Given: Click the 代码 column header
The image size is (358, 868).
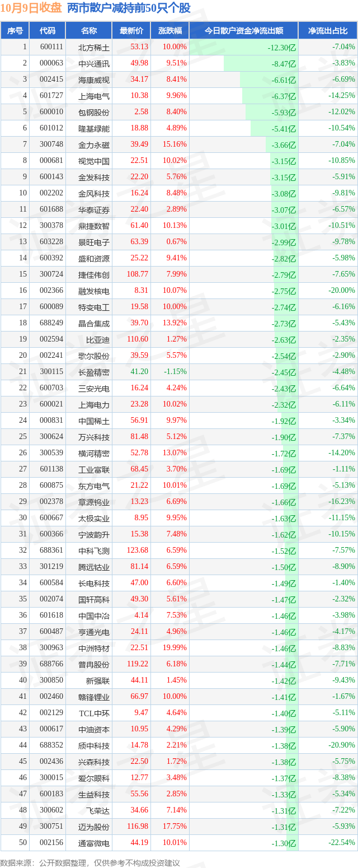Looking at the screenshot, I should click(48, 31).
